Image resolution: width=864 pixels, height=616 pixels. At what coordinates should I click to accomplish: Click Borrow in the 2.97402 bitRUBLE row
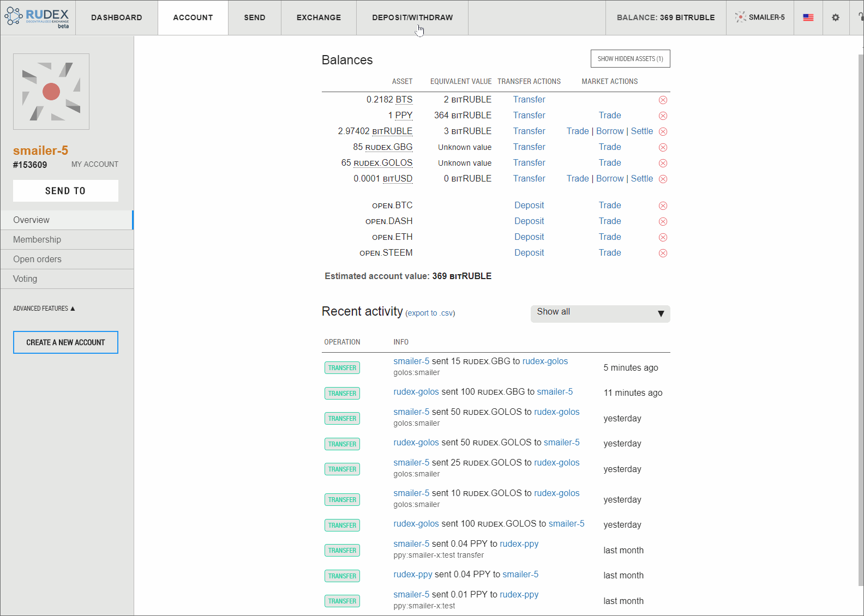click(x=610, y=131)
